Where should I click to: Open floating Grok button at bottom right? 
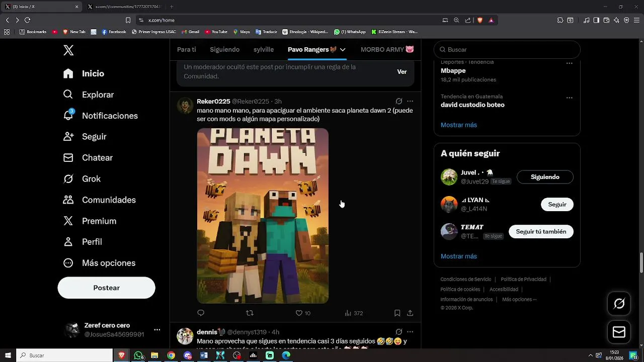pos(619,304)
